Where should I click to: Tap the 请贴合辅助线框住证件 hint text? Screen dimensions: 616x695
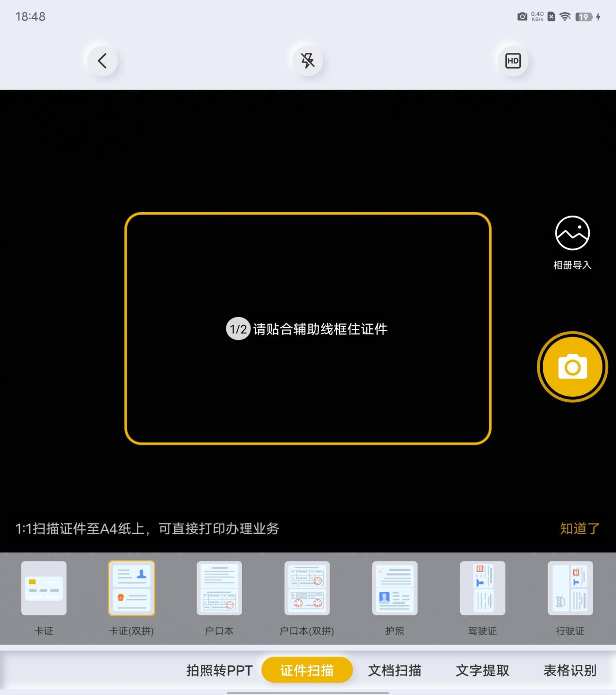click(x=320, y=329)
